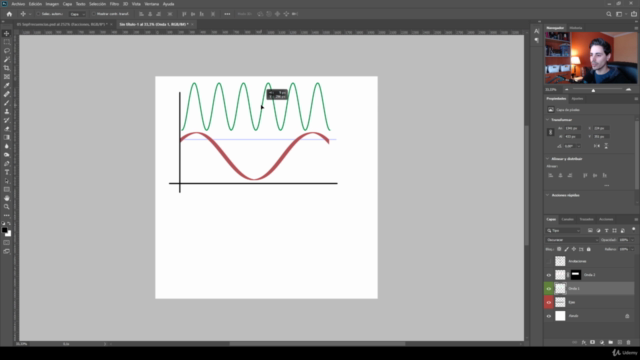Click the three-dots more options in options bar
Viewport: 640px width, 360px height.
click(227, 14)
